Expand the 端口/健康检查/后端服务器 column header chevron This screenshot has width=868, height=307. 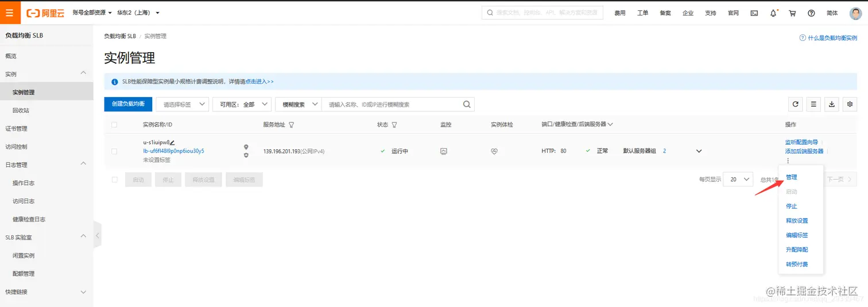pos(610,125)
